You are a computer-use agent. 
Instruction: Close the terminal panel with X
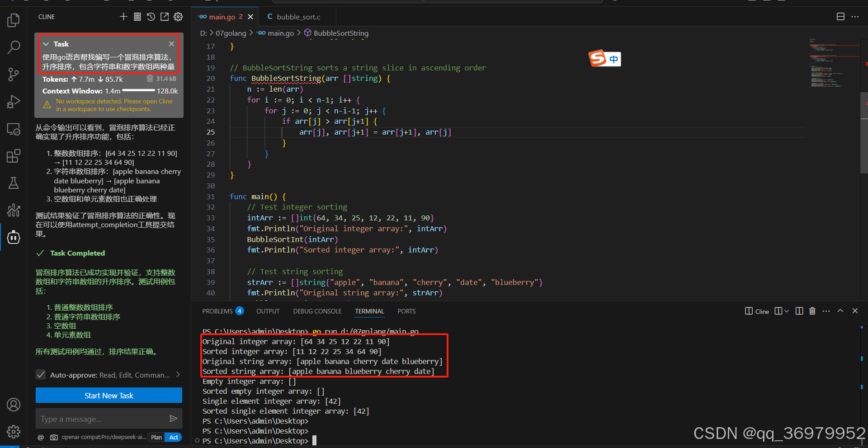(855, 311)
